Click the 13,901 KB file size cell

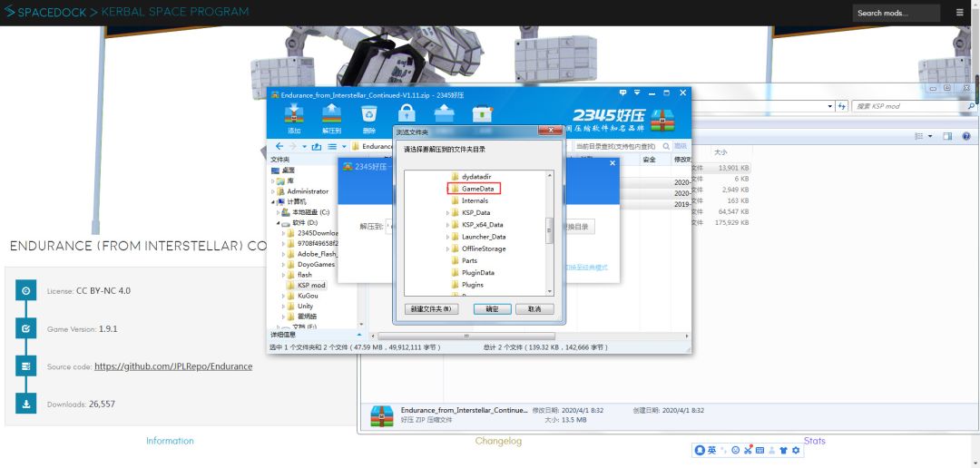733,168
